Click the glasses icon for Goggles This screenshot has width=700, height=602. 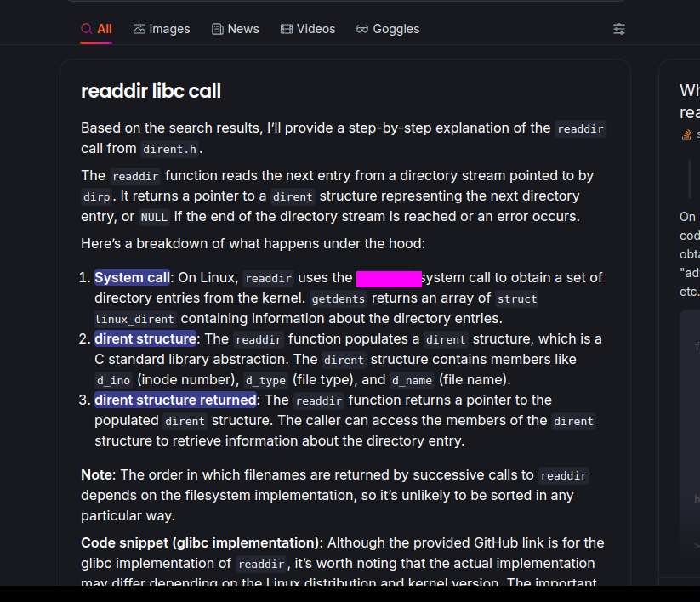pos(362,29)
